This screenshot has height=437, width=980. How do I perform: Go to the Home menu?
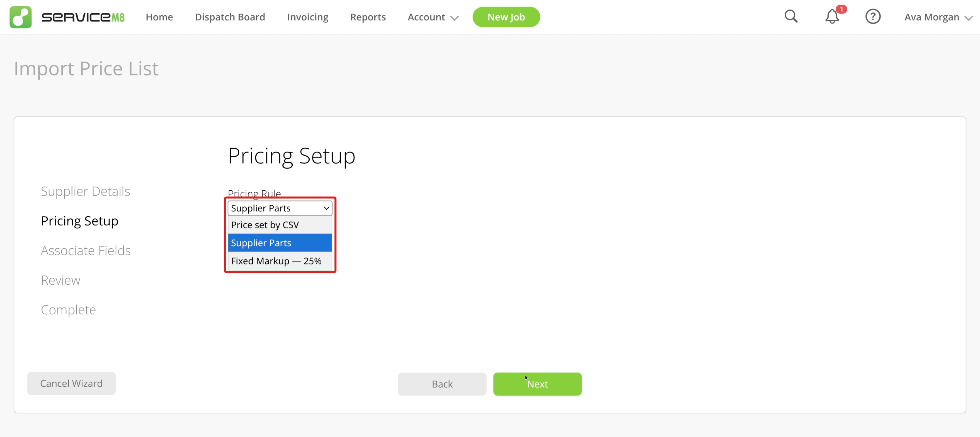[x=159, y=17]
